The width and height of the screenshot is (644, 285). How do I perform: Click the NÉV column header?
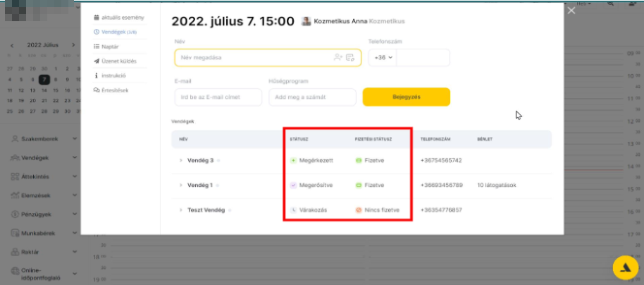[183, 140]
